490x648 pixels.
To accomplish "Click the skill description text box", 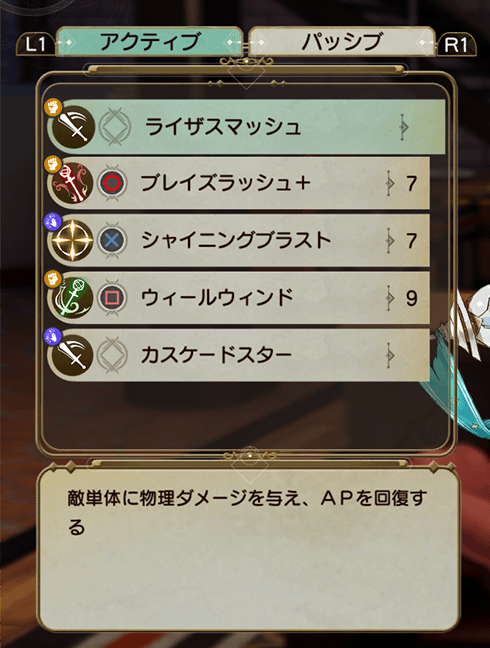I will point(248,549).
